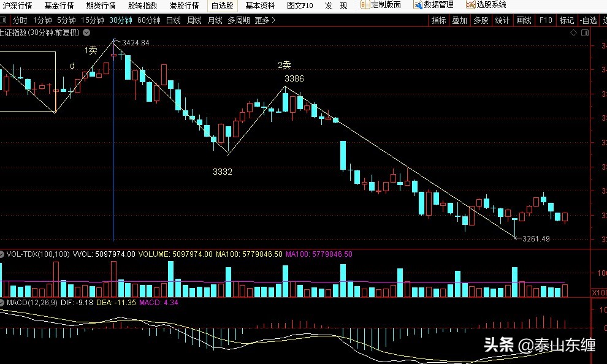Viewport: 607px width, 364px height.
Task: Expand the VOL-TDX indicator dropdown circle
Action: [x=2, y=254]
